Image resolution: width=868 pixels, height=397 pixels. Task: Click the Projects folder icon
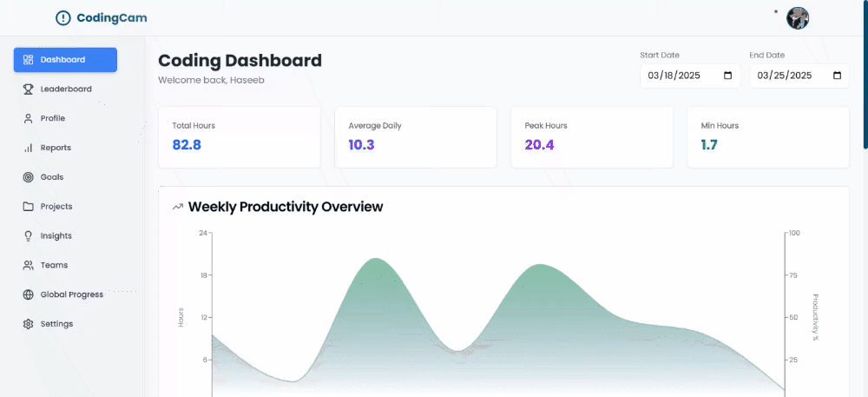[29, 207]
